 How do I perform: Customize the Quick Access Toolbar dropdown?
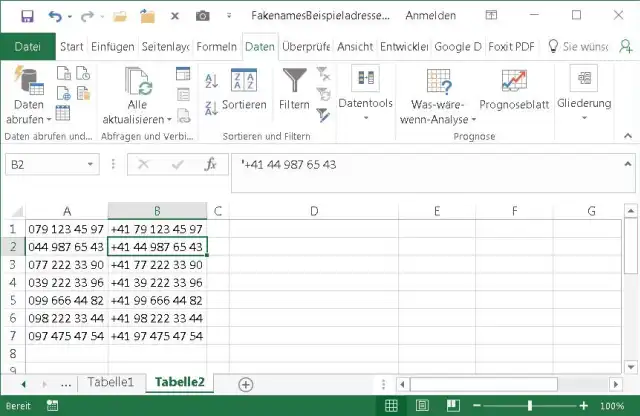[x=229, y=16]
